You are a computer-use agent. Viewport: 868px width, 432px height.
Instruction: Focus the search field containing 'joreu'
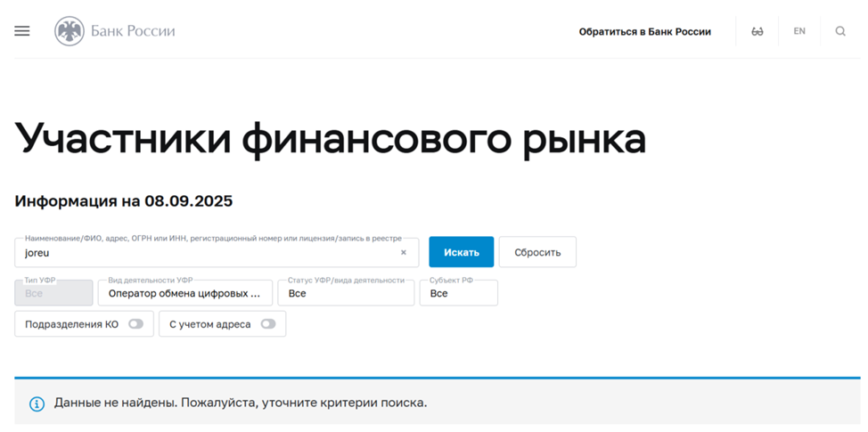[x=217, y=252]
